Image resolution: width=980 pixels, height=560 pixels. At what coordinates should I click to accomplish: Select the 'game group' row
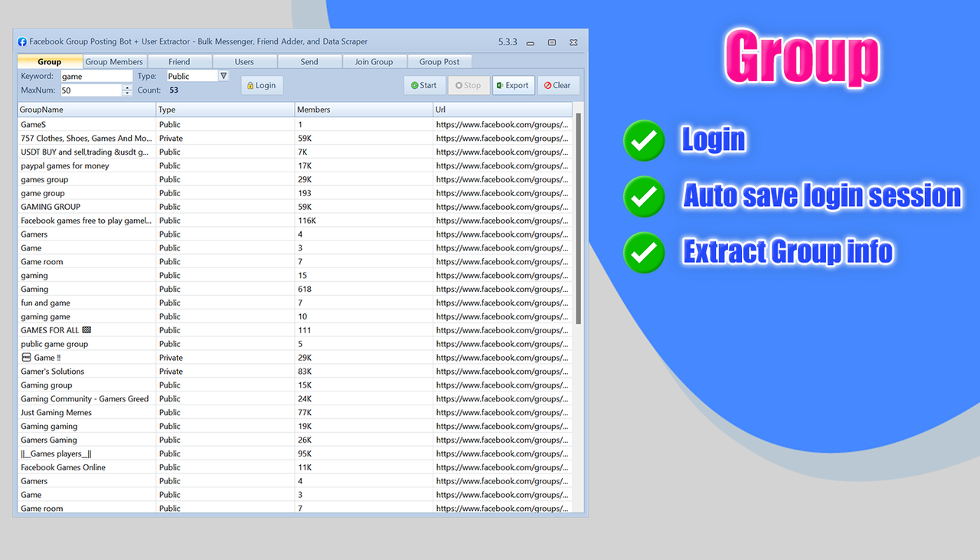(x=295, y=193)
